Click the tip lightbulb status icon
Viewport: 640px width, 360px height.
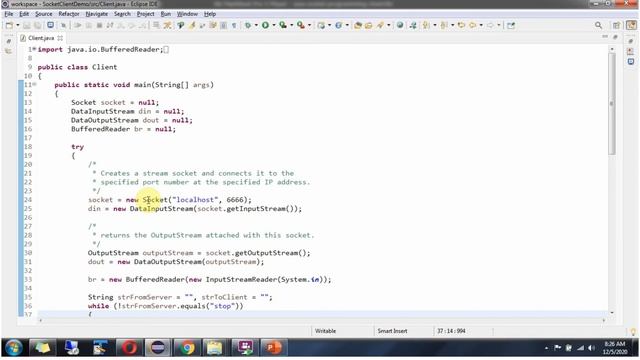point(633,331)
